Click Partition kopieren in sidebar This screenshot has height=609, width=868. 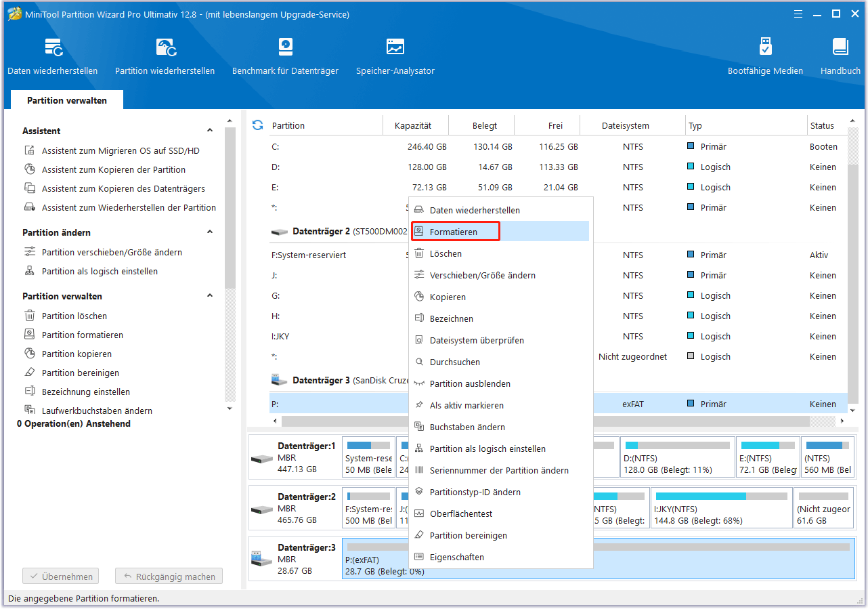pyautogui.click(x=68, y=354)
